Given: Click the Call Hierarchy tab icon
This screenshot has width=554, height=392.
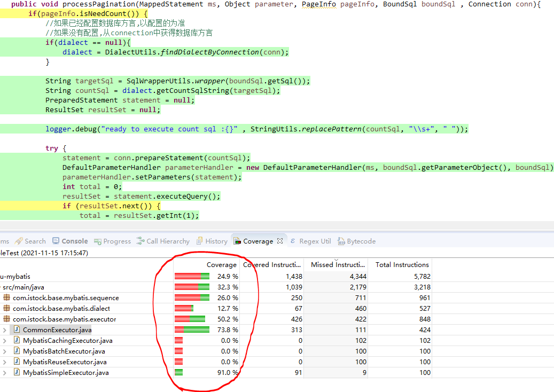Looking at the screenshot, I should click(x=141, y=241).
